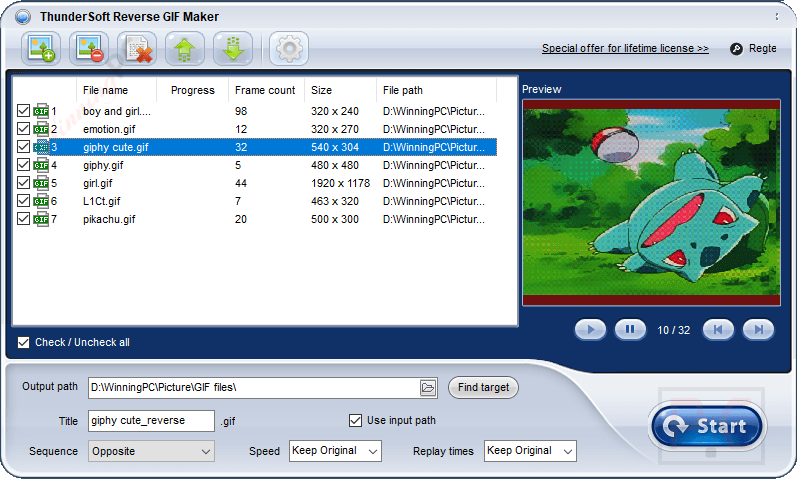Viewport: 797px width, 479px height.
Task: Toggle Use input path checkbox
Action: tap(355, 421)
